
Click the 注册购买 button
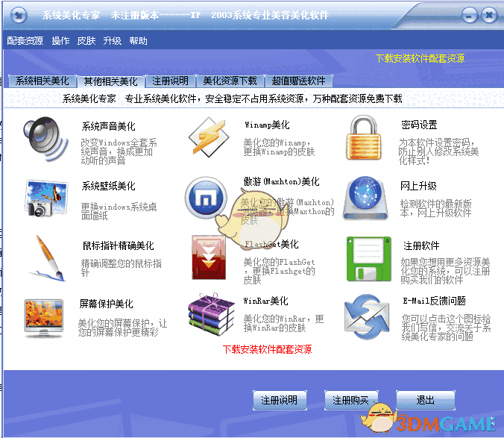tap(351, 400)
